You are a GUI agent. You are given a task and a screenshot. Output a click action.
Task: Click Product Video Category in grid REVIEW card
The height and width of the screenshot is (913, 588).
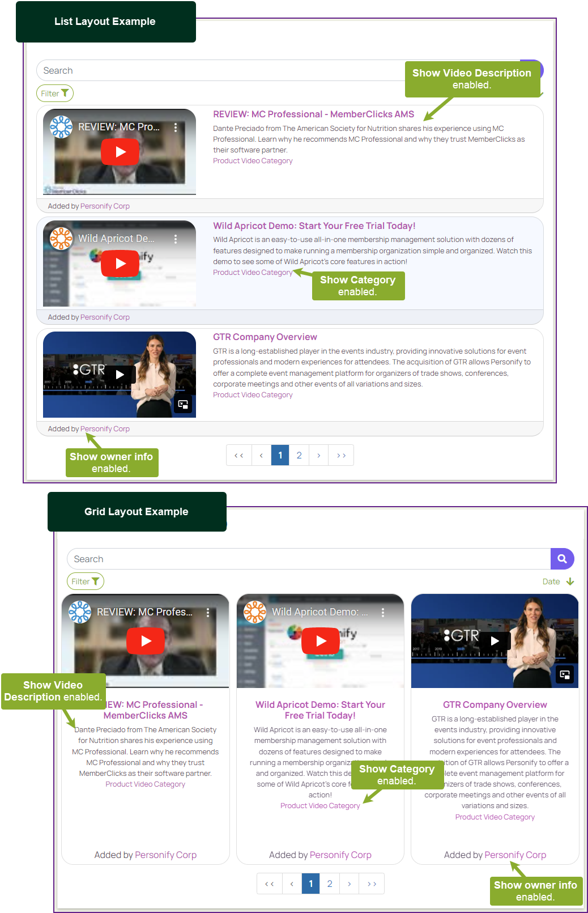tap(145, 784)
